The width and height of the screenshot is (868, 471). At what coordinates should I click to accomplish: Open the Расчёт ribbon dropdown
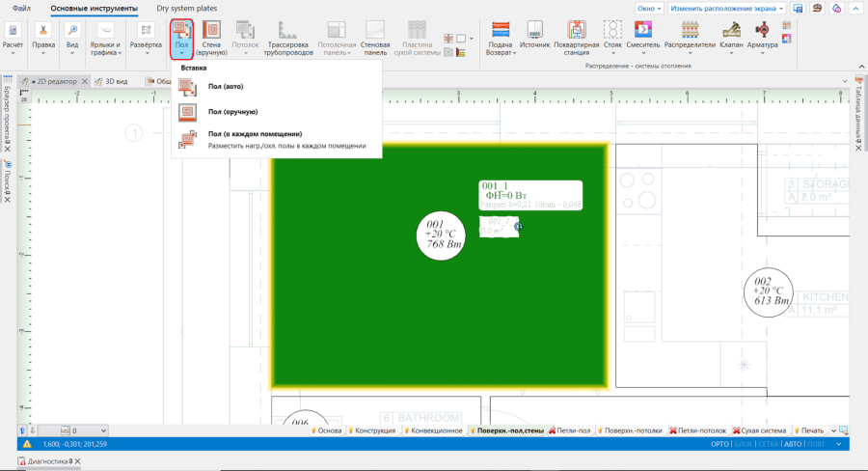pyautogui.click(x=13, y=39)
